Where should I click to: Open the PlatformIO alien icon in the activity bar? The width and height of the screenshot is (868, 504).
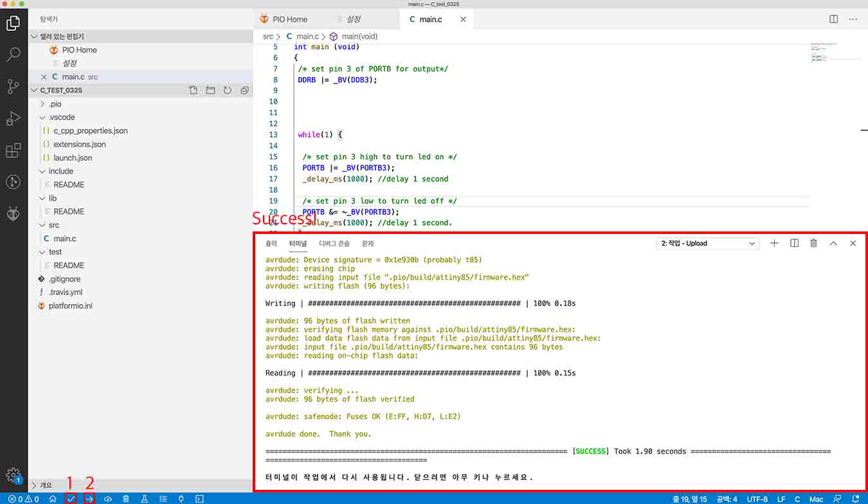(13, 214)
